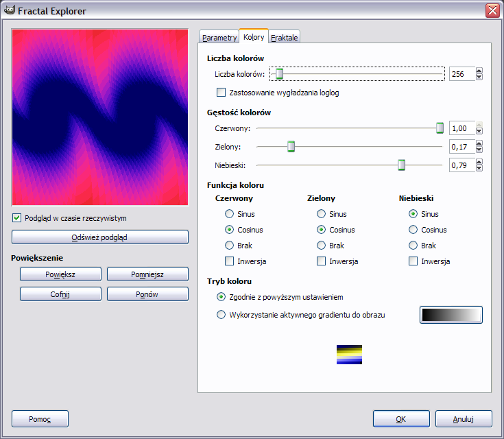Close the Fractal Explorer dialog
Viewport: 504px width, 439px height.
[492, 10]
